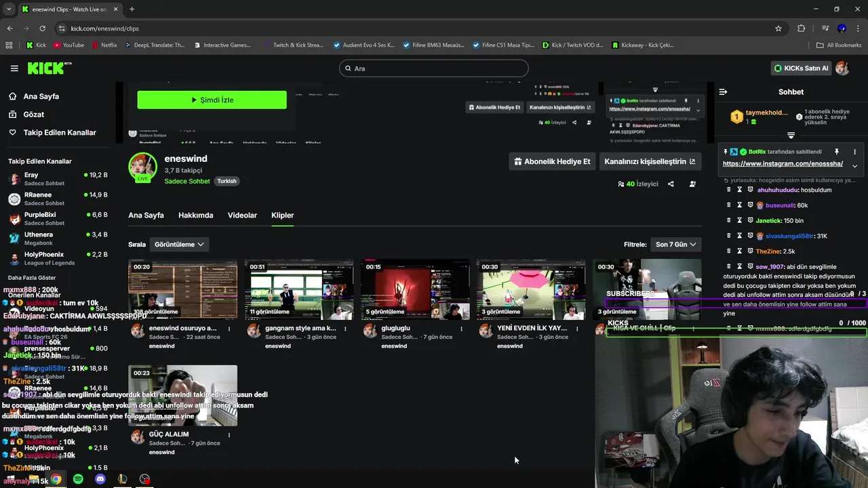Click the KICK logo
The image size is (868, 488).
49,68
